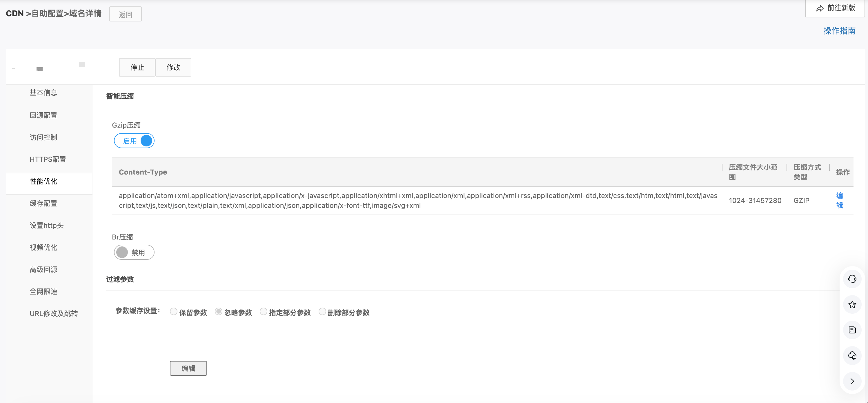Image resolution: width=868 pixels, height=403 pixels.
Task: Disable the Gzip压缩 toggle switch
Action: 134,141
